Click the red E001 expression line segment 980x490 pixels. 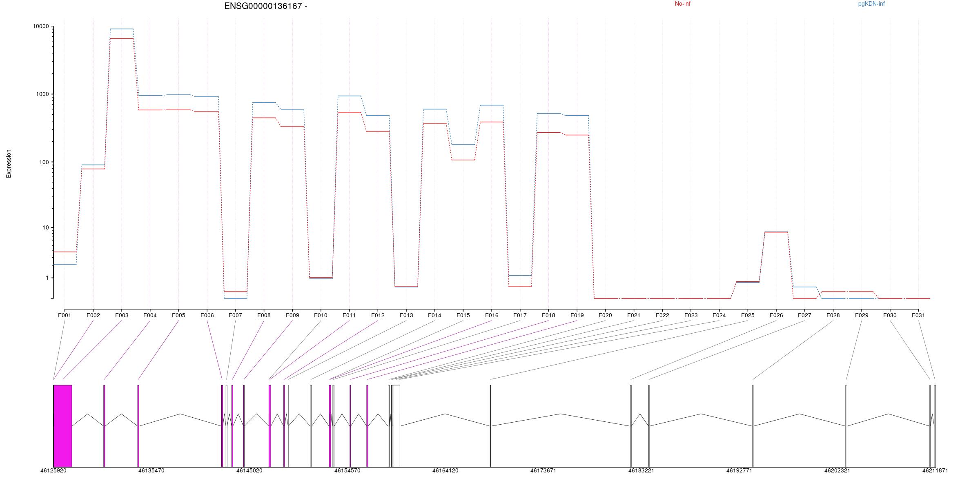tap(65, 252)
